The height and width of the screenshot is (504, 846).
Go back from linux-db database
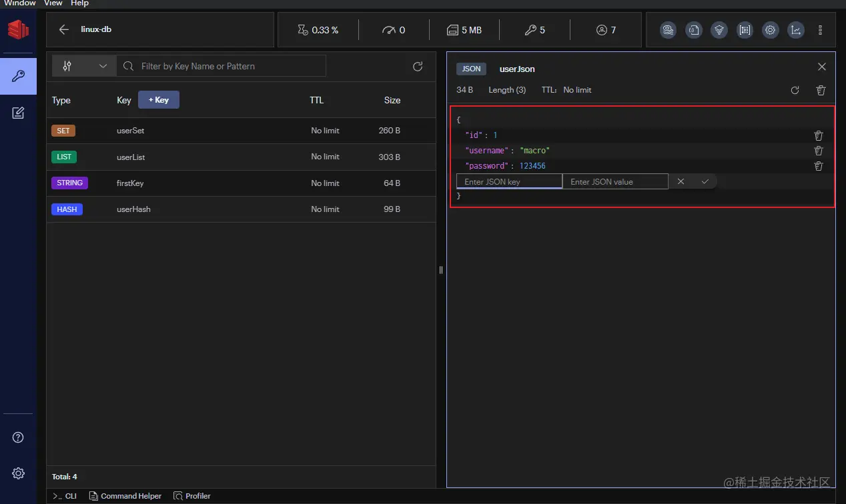tap(64, 29)
